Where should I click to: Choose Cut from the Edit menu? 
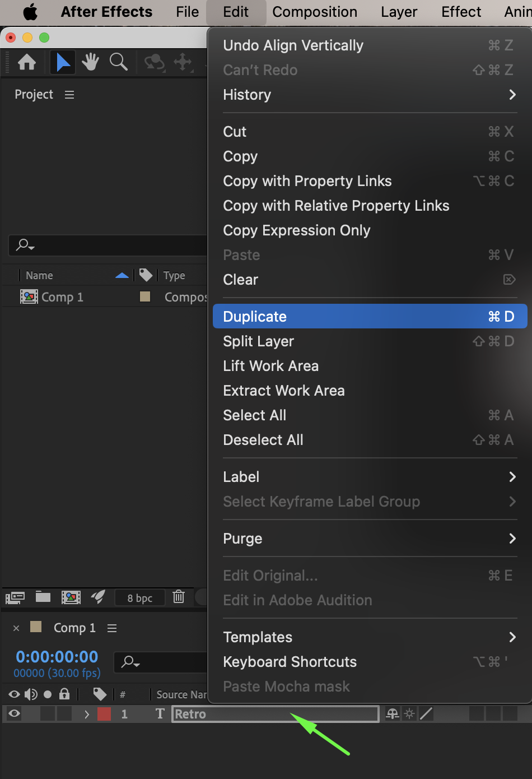tap(370, 132)
